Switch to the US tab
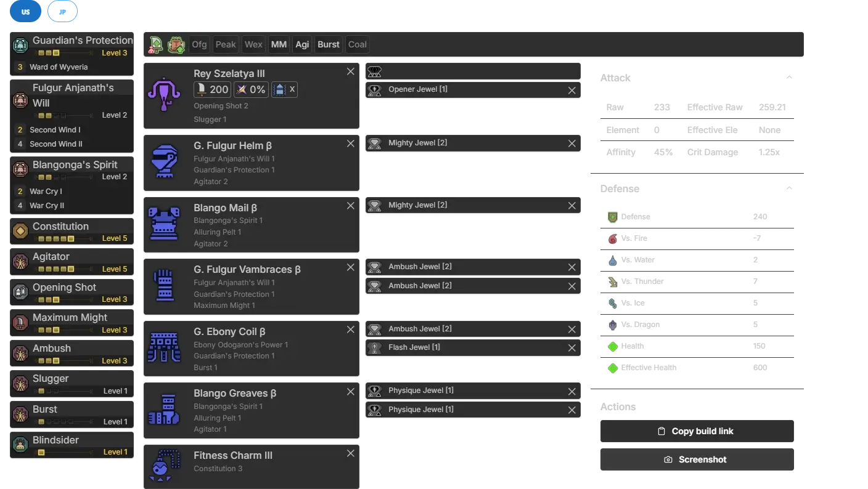Screen dimensions: 868x489 click(25, 12)
